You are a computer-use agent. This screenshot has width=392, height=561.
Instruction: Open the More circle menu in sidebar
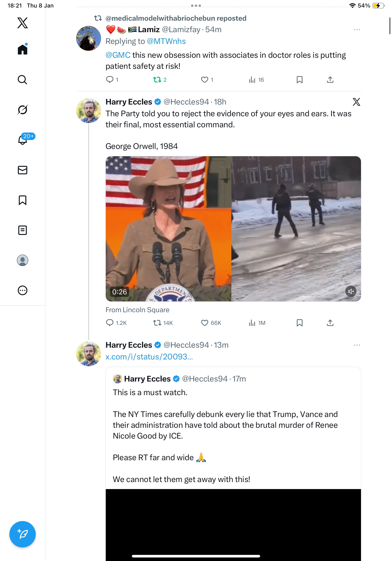click(x=23, y=291)
